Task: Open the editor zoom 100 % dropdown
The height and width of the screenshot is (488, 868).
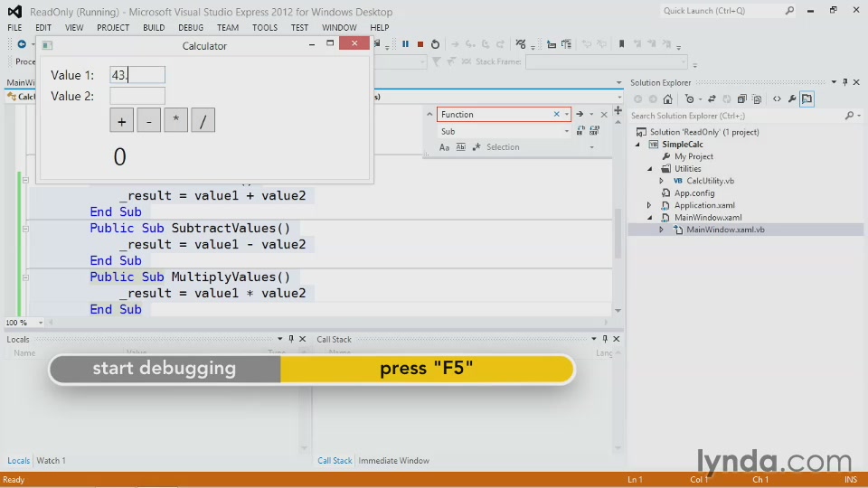Action: [41, 323]
